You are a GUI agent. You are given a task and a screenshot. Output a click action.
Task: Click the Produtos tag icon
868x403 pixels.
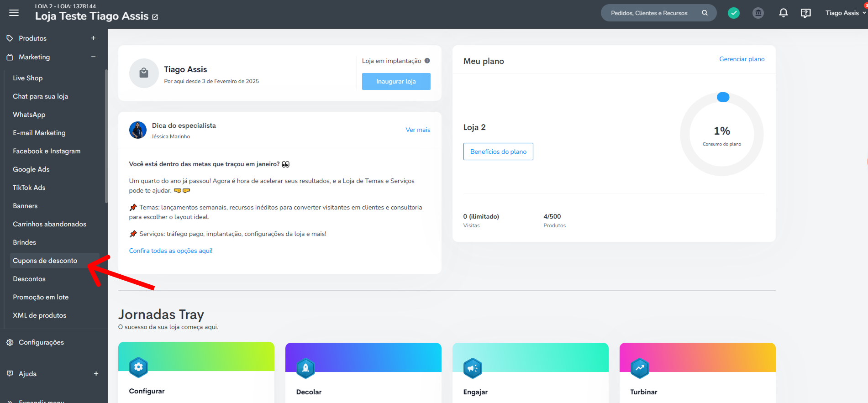pos(10,38)
